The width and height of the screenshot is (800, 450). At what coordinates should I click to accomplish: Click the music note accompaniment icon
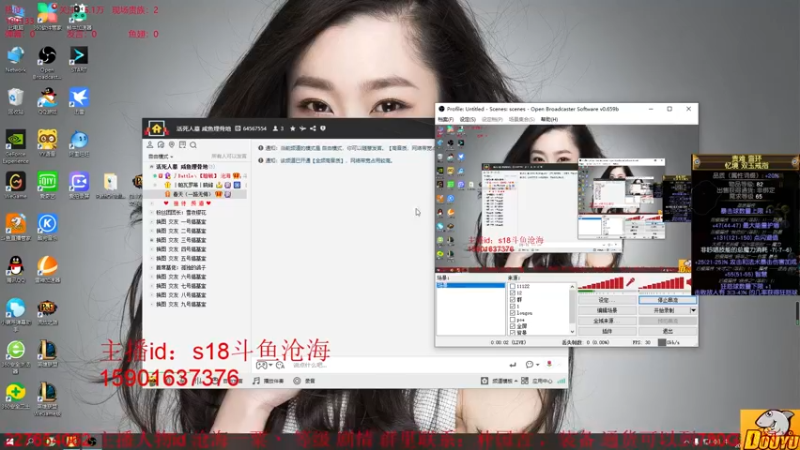pos(256,381)
